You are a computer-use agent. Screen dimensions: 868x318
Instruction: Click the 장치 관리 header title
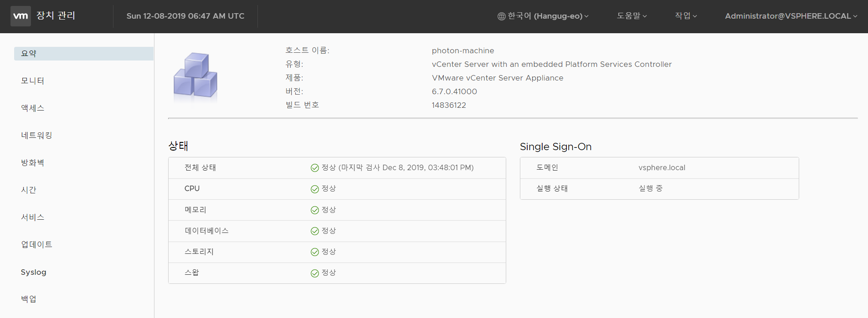[56, 15]
